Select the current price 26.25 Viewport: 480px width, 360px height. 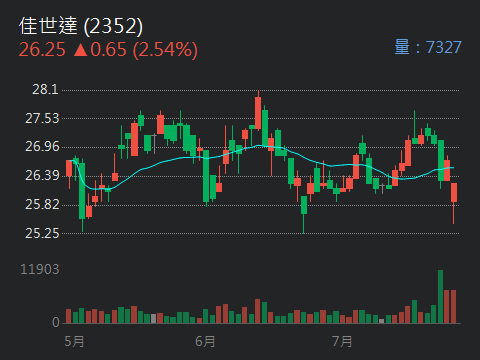[42, 49]
